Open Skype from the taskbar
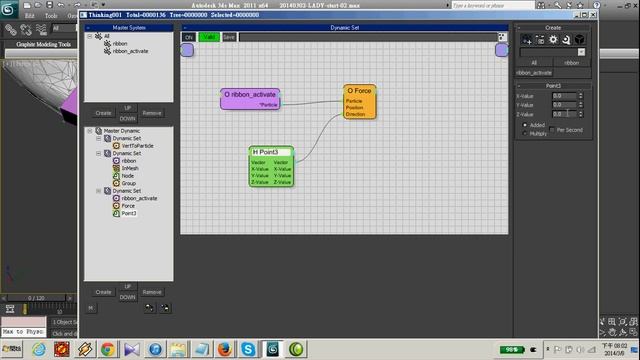The image size is (640, 360). (248, 349)
